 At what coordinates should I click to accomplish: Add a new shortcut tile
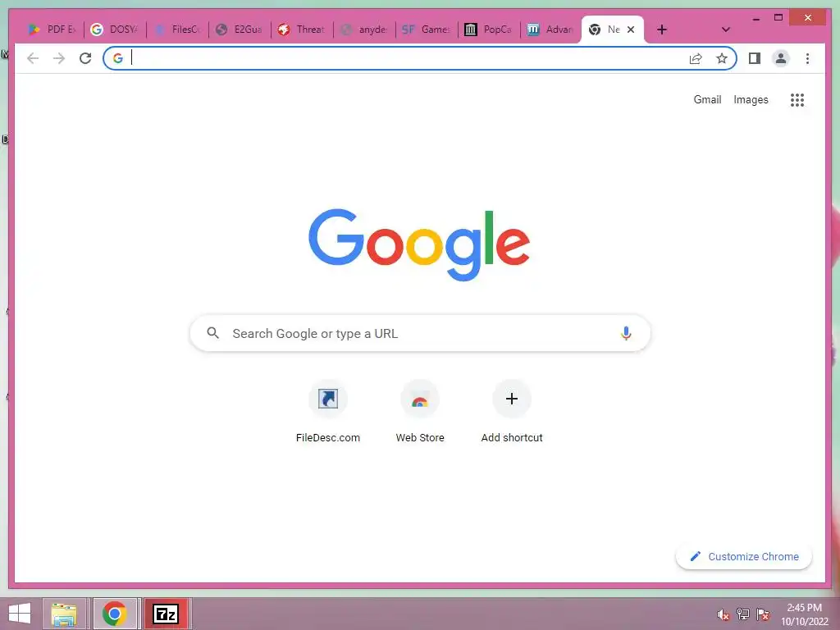[512, 412]
